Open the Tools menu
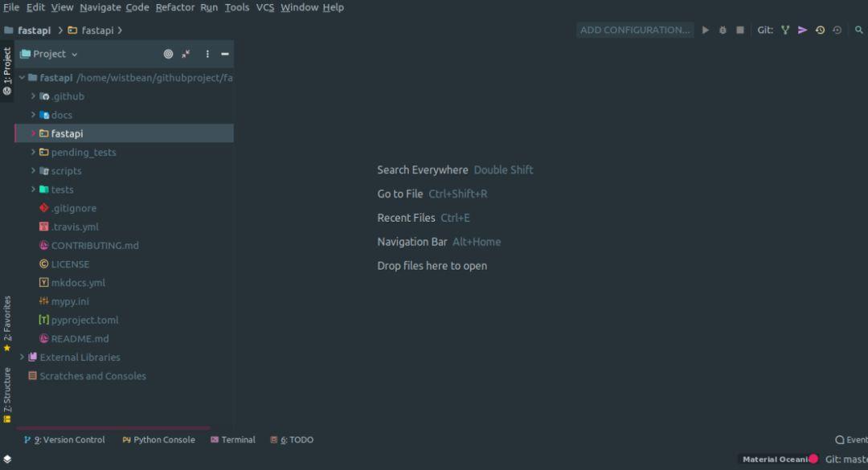Viewport: 868px width, 470px height. pos(236,7)
